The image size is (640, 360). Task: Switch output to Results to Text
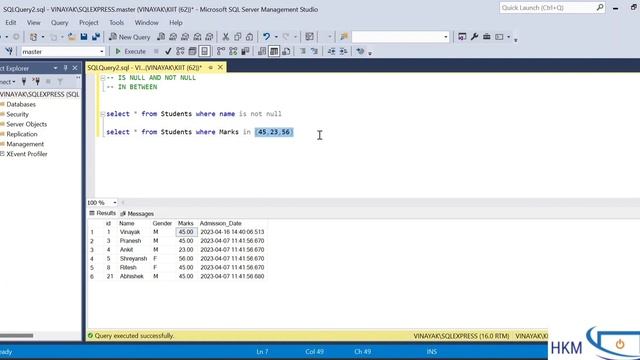[262, 51]
